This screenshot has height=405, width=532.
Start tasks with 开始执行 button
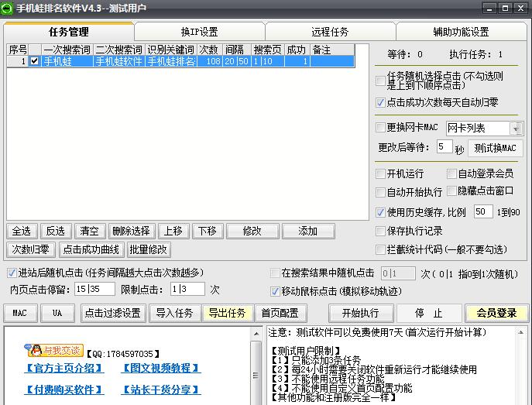tap(355, 313)
